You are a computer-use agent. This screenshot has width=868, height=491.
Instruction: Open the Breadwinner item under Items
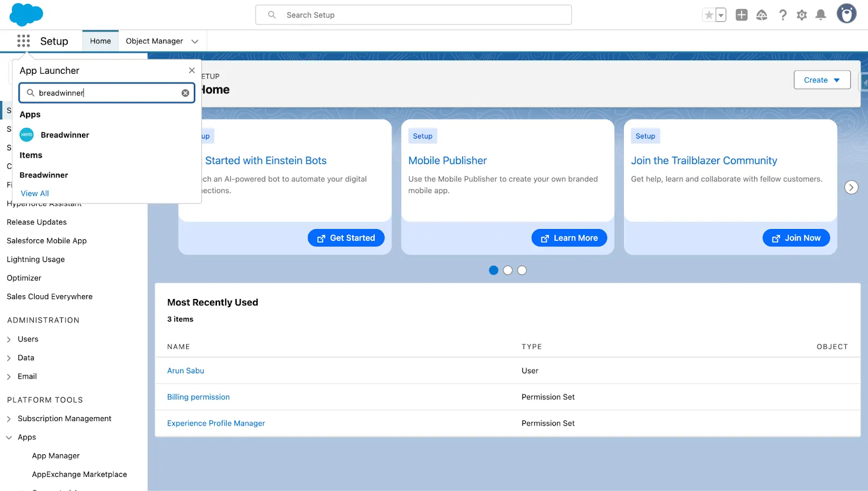click(44, 175)
